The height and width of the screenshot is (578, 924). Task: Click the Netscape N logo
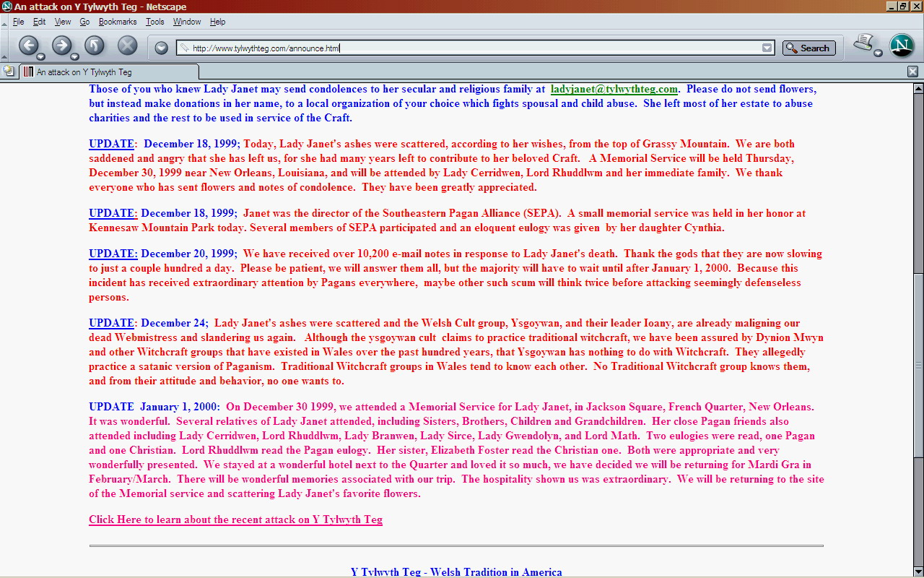click(x=902, y=46)
